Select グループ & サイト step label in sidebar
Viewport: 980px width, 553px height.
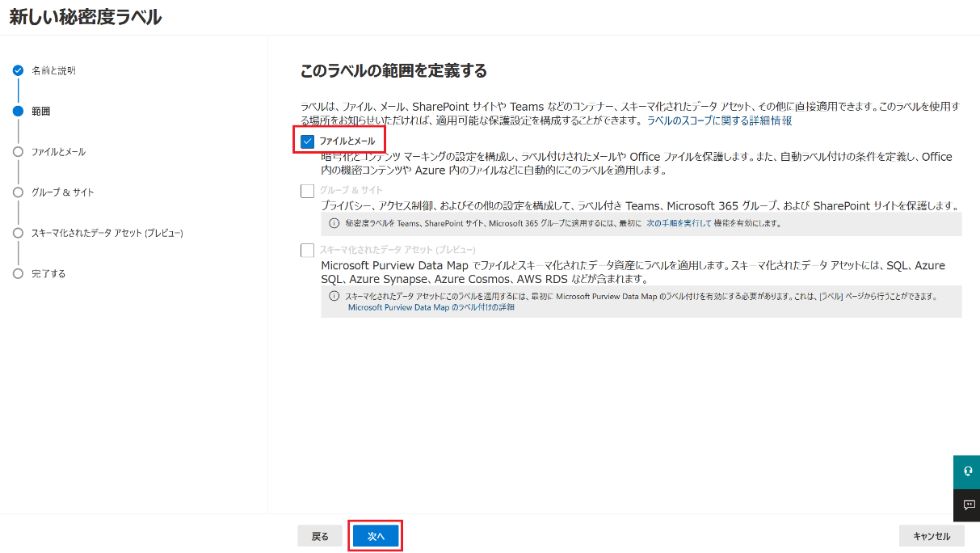pos(63,192)
